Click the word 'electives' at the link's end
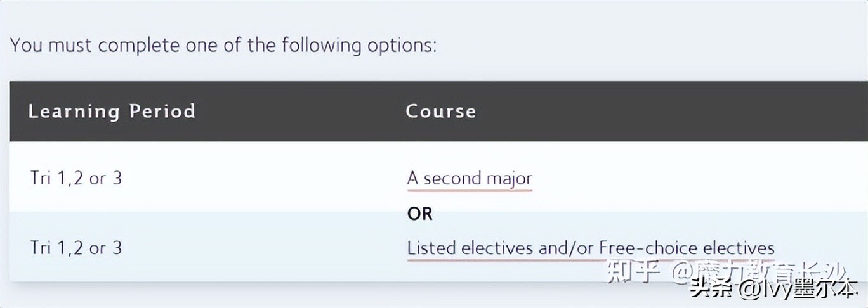The image size is (868, 308). [739, 248]
